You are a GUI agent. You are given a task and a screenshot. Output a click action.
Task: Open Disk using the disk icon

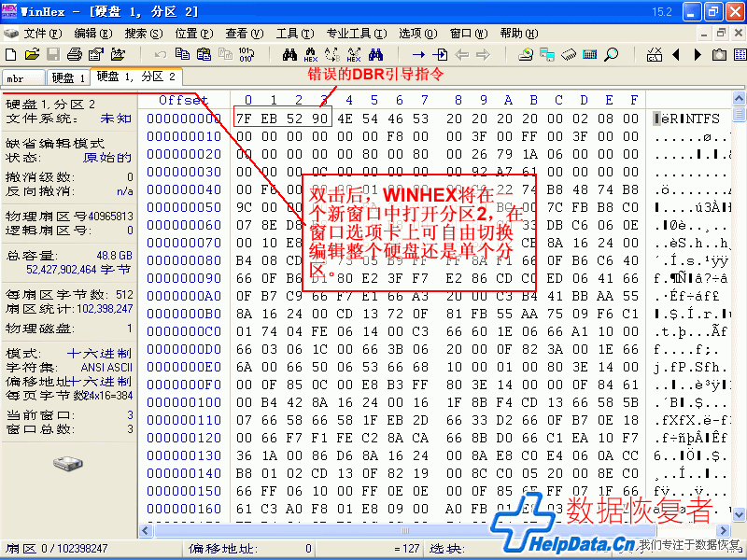(526, 54)
